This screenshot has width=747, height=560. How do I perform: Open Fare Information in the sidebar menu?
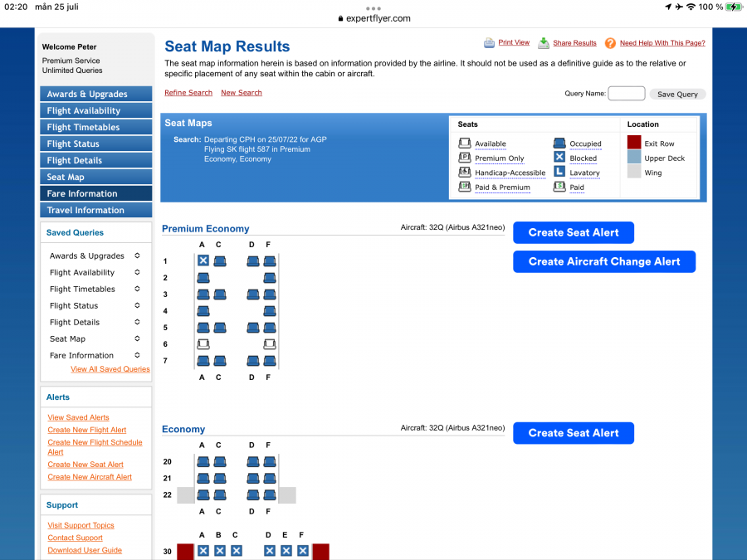pos(95,193)
